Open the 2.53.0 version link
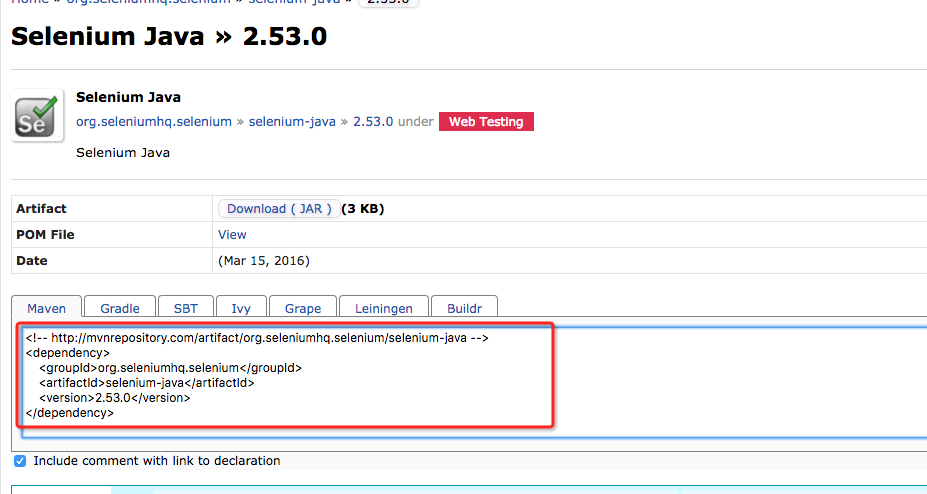Image resolution: width=927 pixels, height=494 pixels. click(x=373, y=122)
